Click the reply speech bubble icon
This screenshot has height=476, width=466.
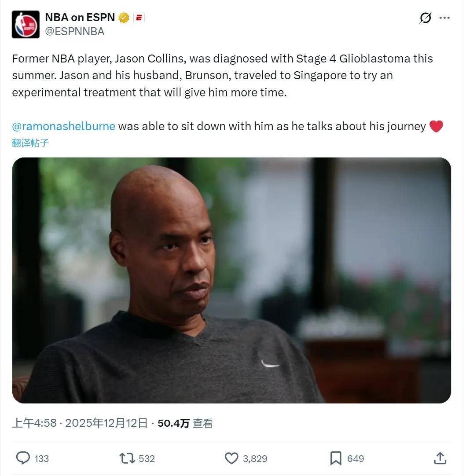(x=23, y=458)
